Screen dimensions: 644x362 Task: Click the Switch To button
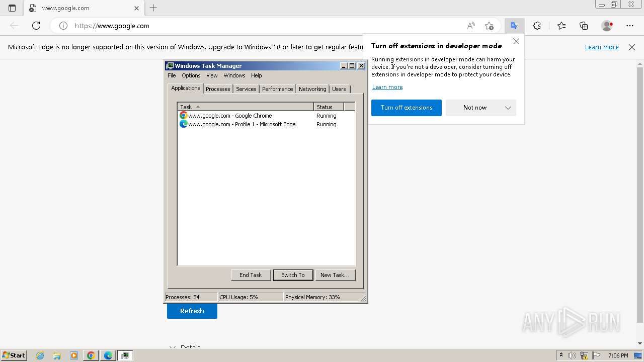[x=293, y=275]
